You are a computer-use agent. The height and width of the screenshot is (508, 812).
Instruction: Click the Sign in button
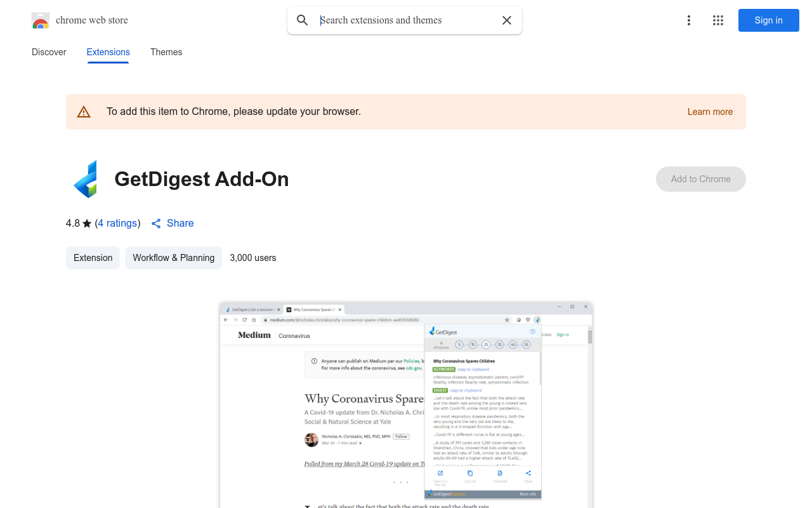[x=769, y=20]
